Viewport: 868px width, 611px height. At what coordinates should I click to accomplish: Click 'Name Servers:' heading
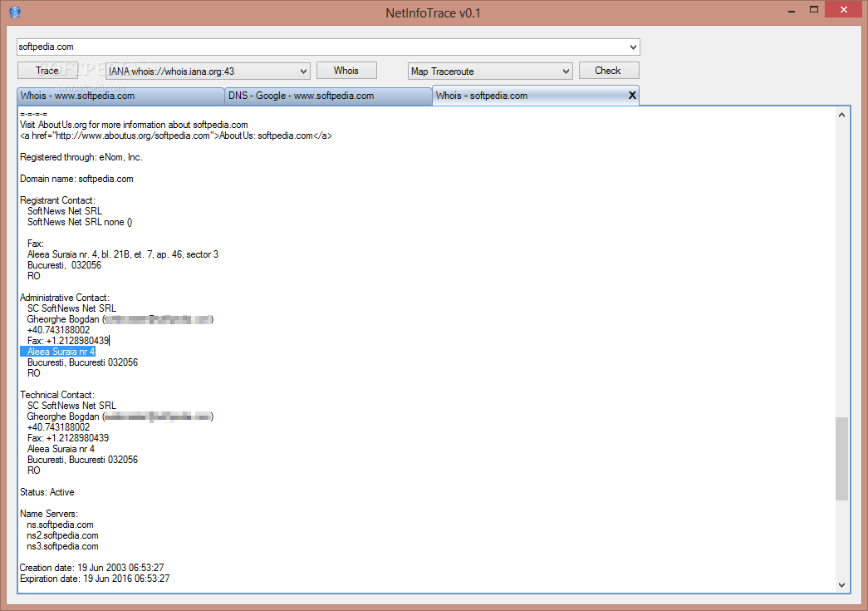pos(49,514)
